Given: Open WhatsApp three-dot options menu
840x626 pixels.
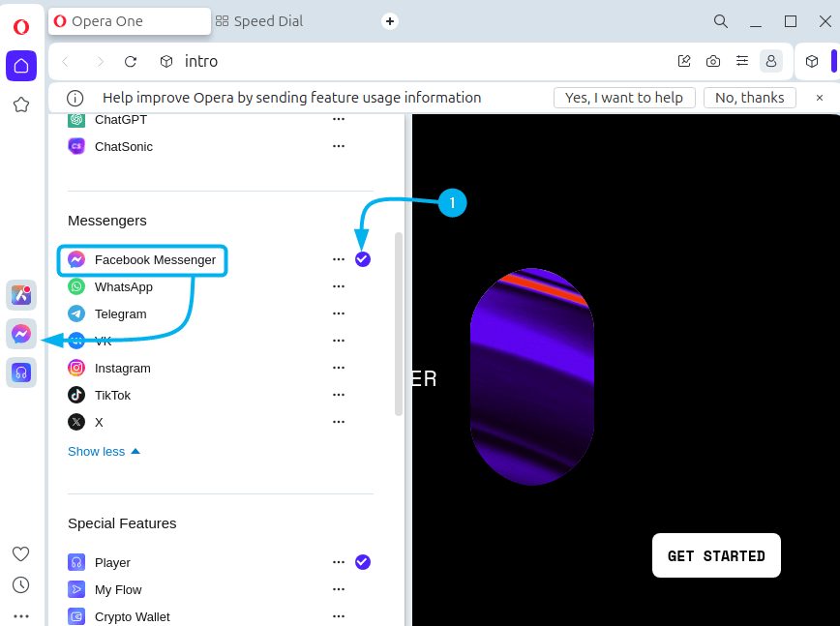Looking at the screenshot, I should point(339,286).
